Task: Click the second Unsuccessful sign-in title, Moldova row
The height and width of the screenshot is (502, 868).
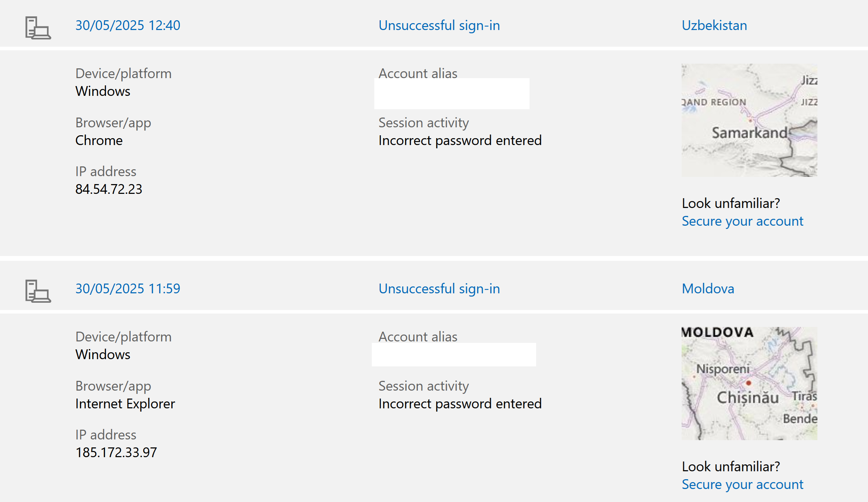Action: pos(439,289)
